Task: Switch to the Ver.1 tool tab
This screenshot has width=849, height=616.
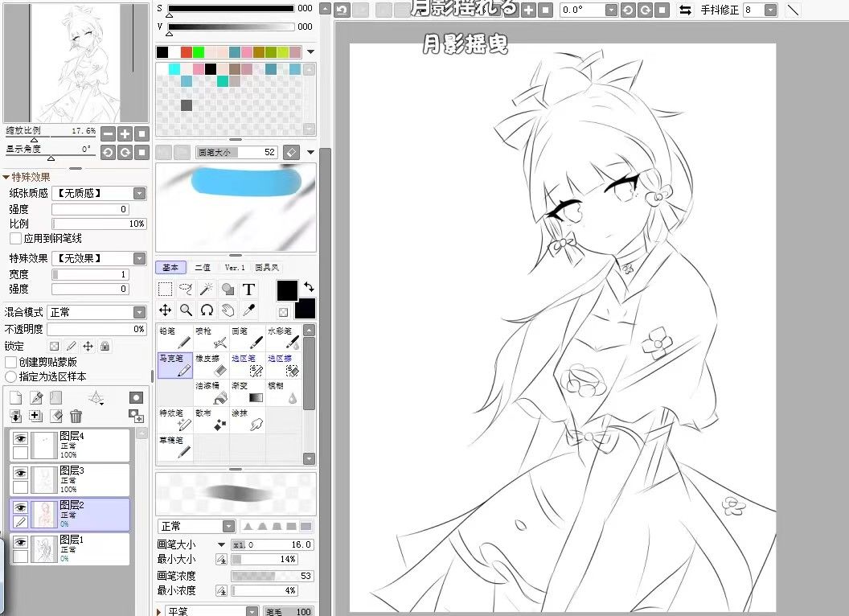Action: [235, 268]
